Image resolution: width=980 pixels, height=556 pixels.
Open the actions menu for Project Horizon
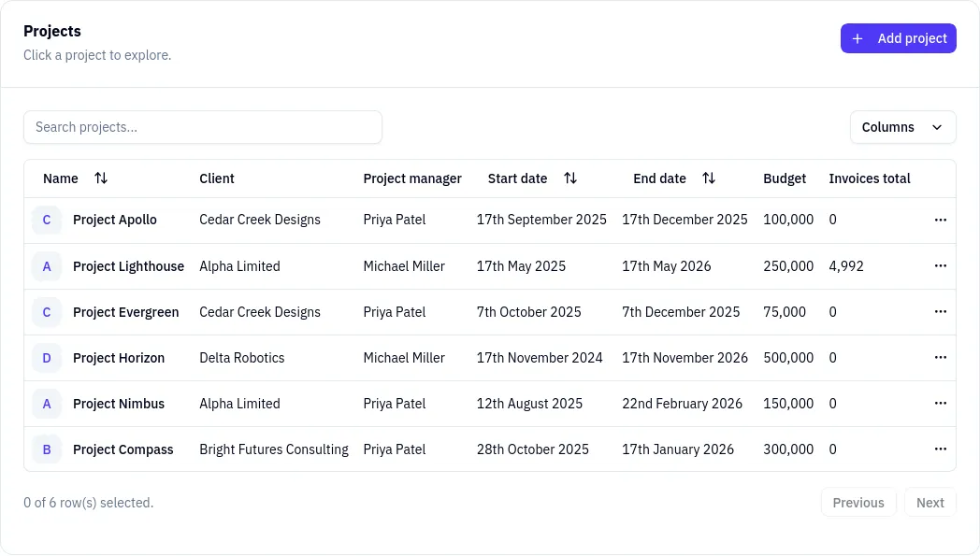click(940, 357)
